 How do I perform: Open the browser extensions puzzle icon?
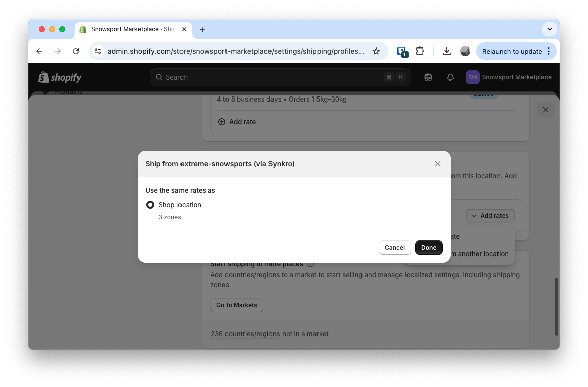coord(420,51)
